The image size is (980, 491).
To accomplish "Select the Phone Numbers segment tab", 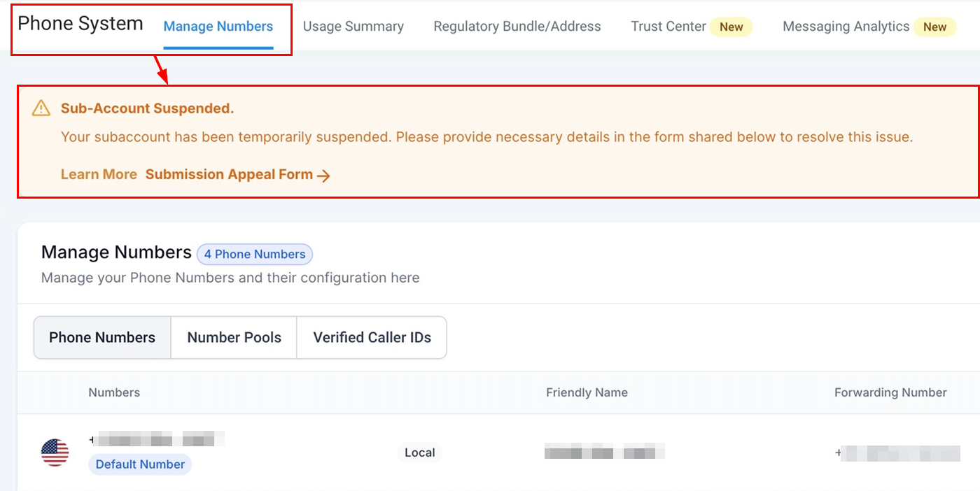I will [102, 338].
